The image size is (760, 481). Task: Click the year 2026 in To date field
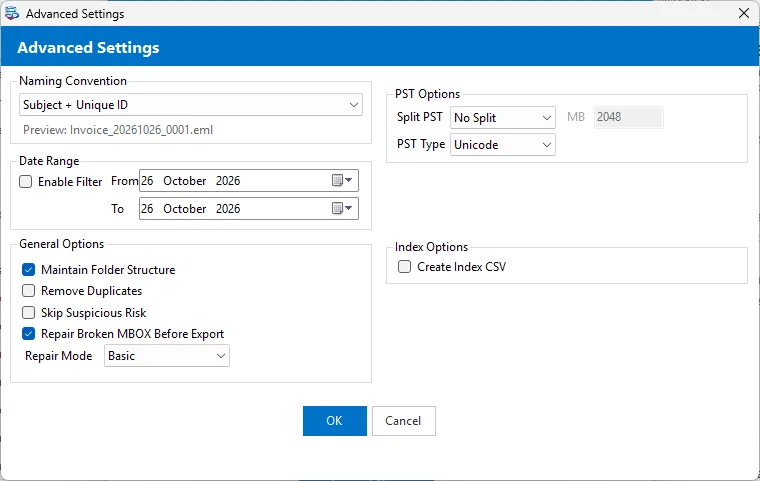point(228,209)
